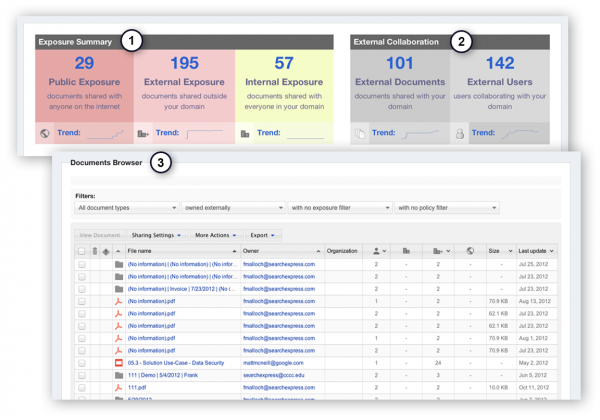Select checkbox for 05.3 Solution Use-Case row
Image resolution: width=600 pixels, height=420 pixels.
(82, 361)
